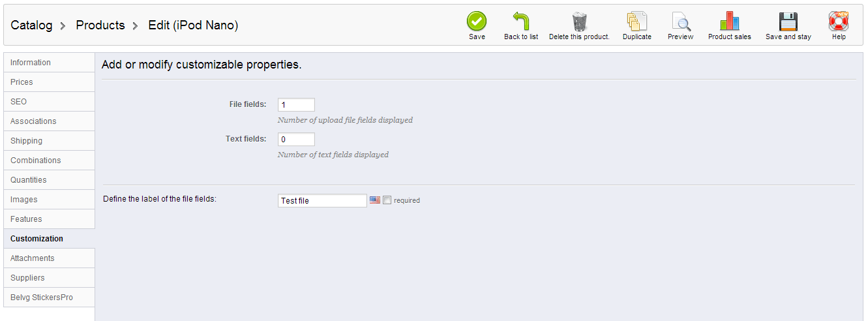Click the Catalog breadcrumb link
This screenshot has height=321, width=868.
tap(31, 25)
